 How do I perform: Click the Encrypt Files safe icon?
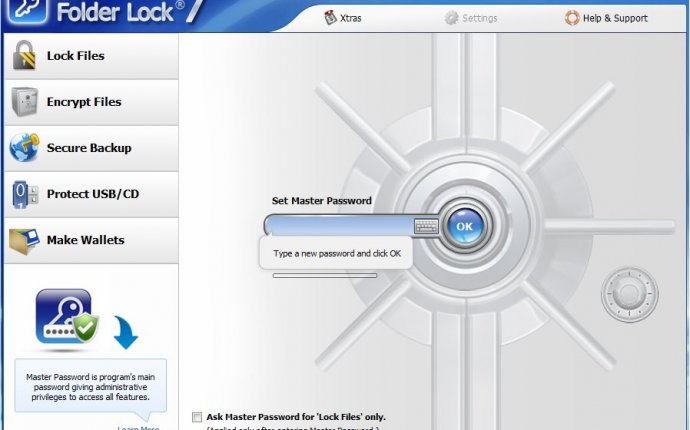click(25, 102)
